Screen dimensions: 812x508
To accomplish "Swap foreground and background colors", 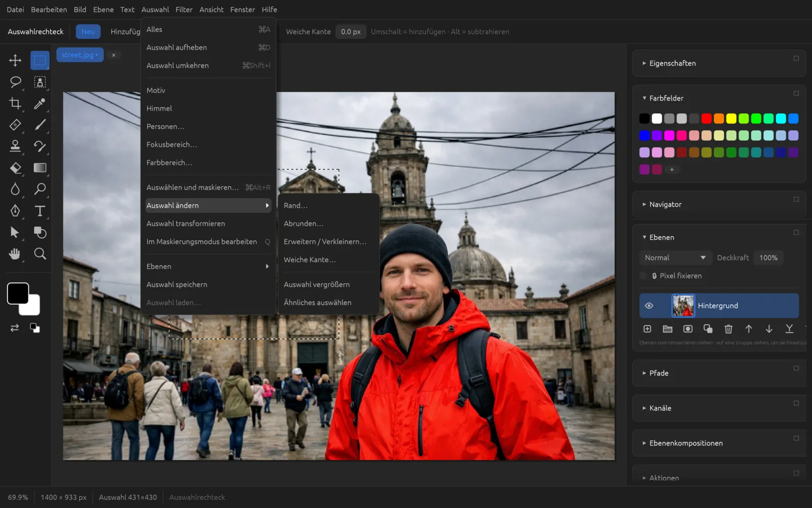I will 15,328.
